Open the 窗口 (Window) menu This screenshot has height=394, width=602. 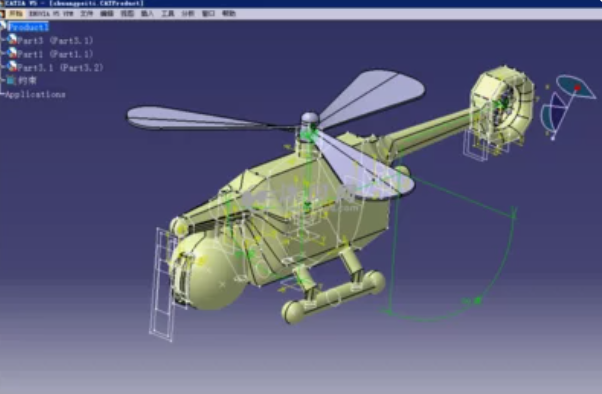tap(208, 13)
